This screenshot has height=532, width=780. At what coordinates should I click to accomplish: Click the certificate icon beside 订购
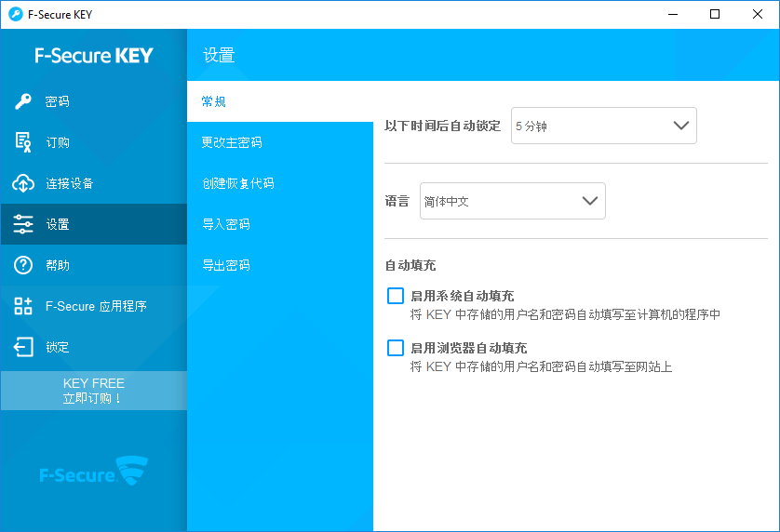point(23,142)
